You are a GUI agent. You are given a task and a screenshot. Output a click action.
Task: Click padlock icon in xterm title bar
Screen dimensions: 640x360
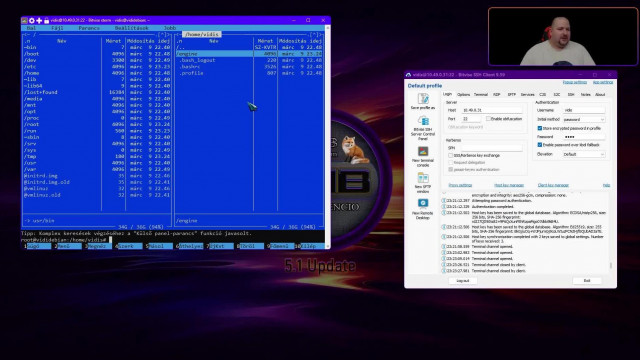click(47, 20)
